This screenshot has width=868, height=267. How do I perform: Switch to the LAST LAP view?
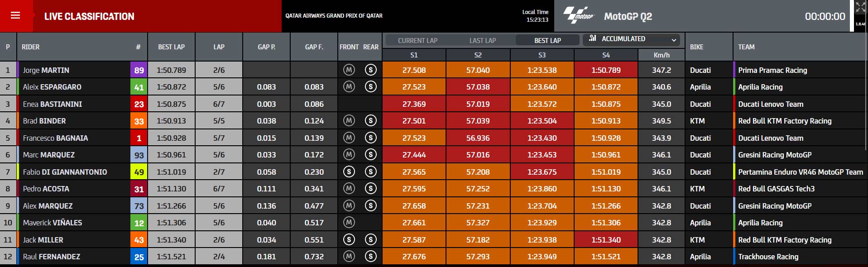(x=483, y=40)
